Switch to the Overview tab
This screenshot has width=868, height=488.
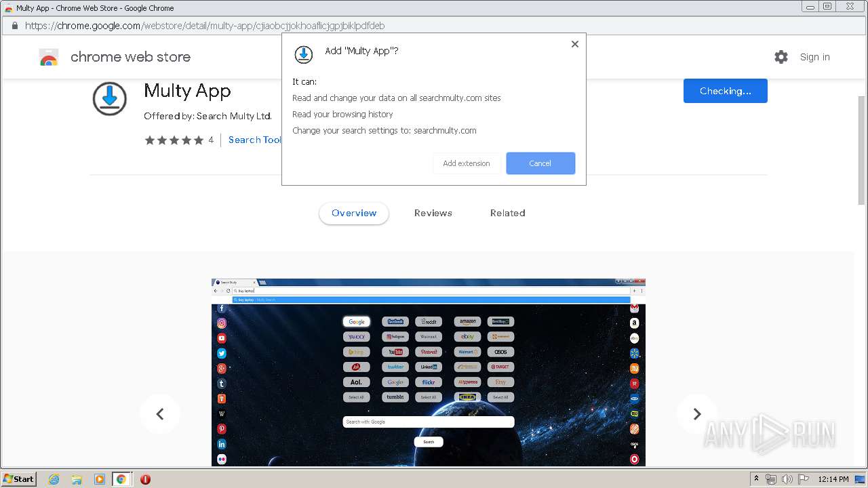click(x=354, y=213)
